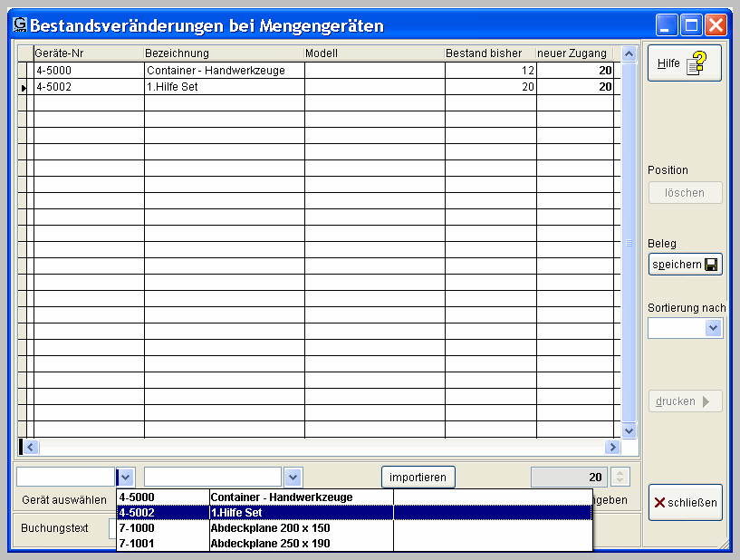Click the importieren button
The image size is (740, 560).
point(418,477)
